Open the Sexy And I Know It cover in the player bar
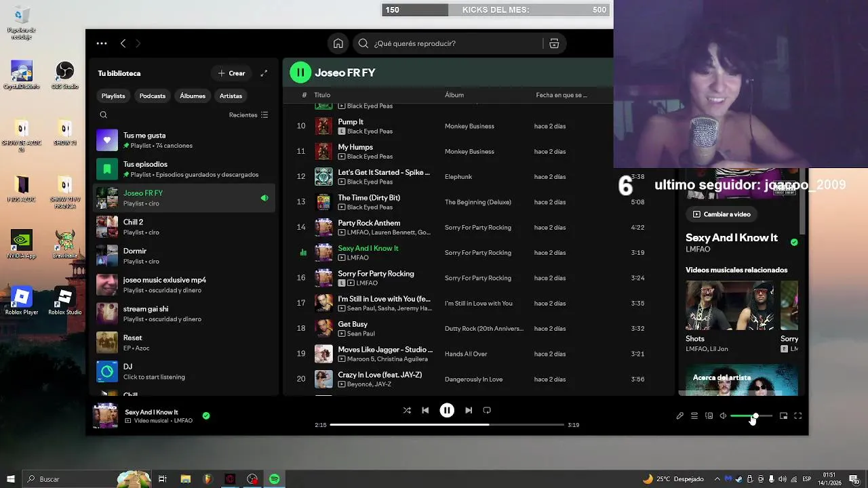The image size is (868, 488). (105, 415)
